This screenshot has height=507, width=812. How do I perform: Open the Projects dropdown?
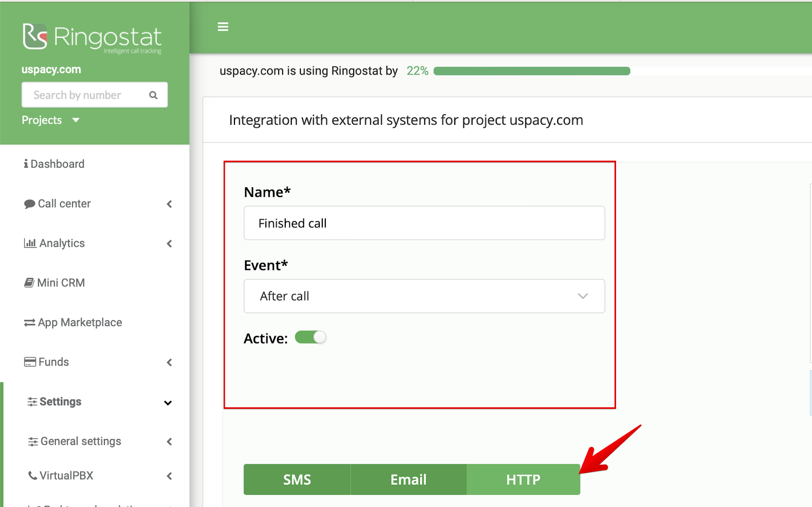[x=51, y=120]
